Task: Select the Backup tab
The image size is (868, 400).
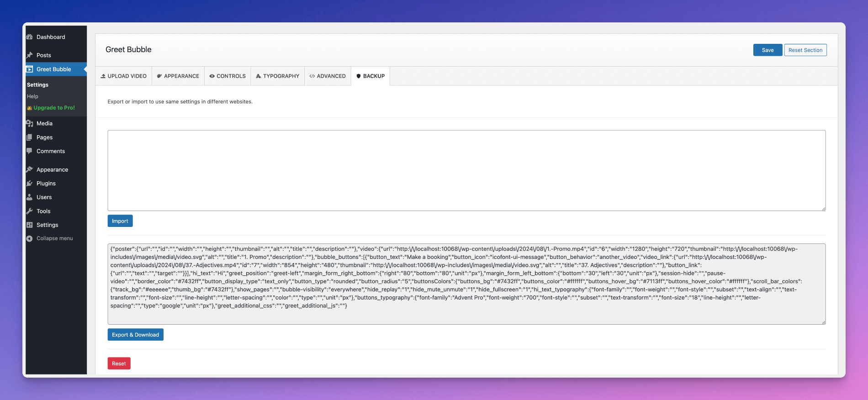Action: (370, 76)
